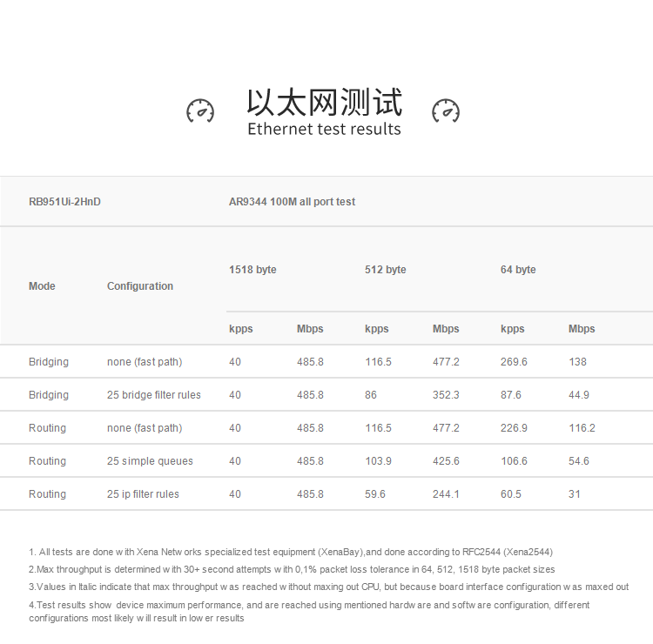
Task: Click the kpps header under 1518 byte
Action: click(240, 329)
